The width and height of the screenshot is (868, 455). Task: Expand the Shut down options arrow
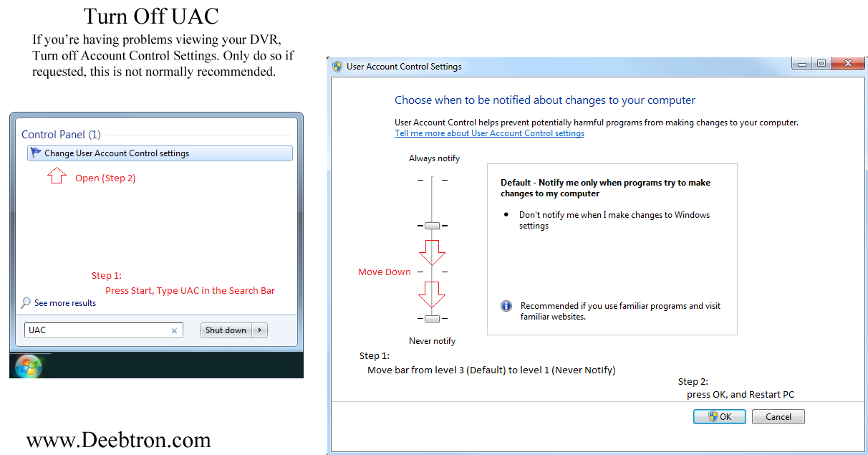point(260,330)
